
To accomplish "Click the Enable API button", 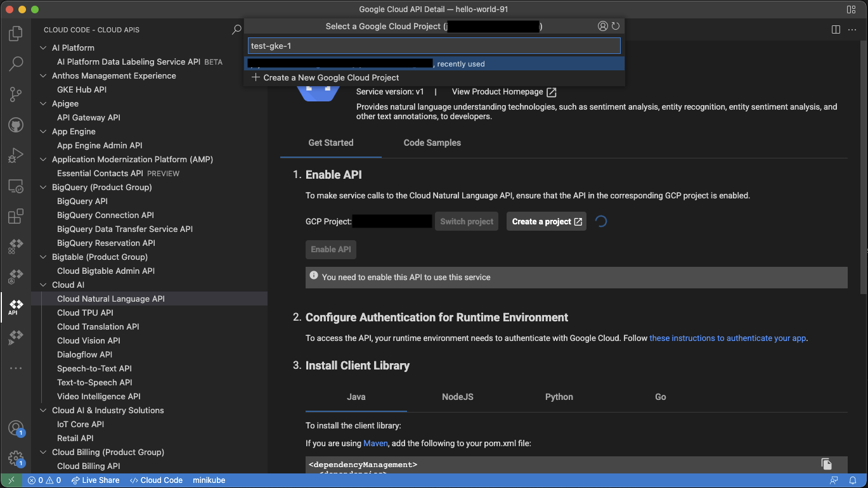I will click(331, 249).
